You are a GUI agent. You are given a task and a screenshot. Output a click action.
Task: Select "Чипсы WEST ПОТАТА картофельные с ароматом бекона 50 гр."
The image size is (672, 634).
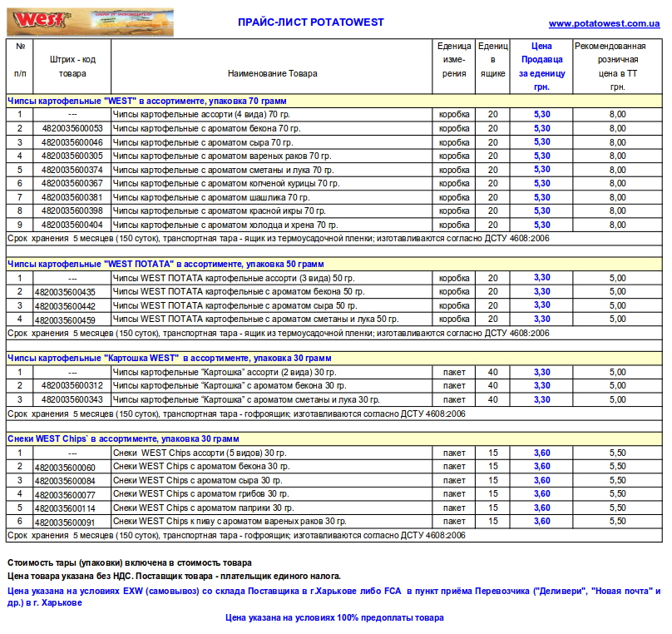[x=239, y=292]
